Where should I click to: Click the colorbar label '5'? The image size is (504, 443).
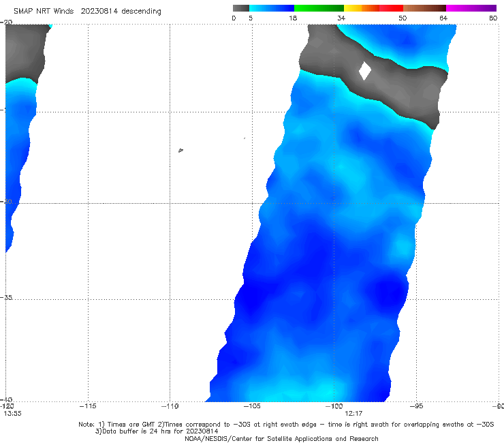(251, 18)
